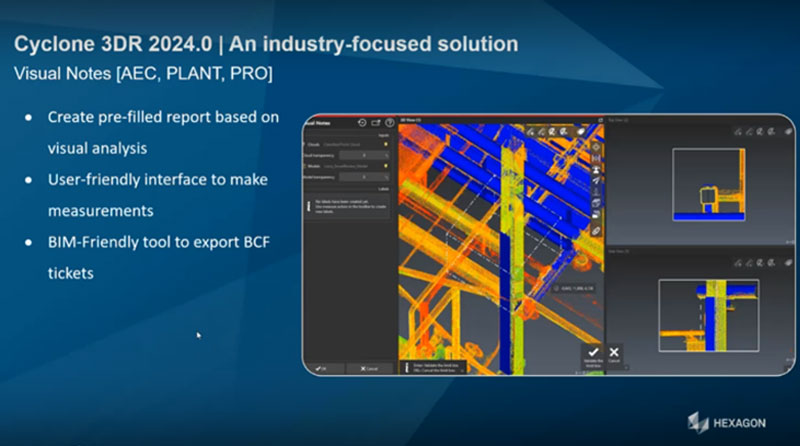Click fourth icon in 3D View top toolbar
The height and width of the screenshot is (446, 800).
point(564,132)
